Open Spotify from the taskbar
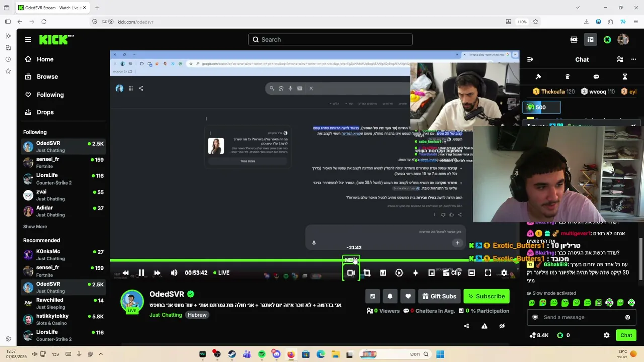The image size is (644, 362). click(262, 354)
